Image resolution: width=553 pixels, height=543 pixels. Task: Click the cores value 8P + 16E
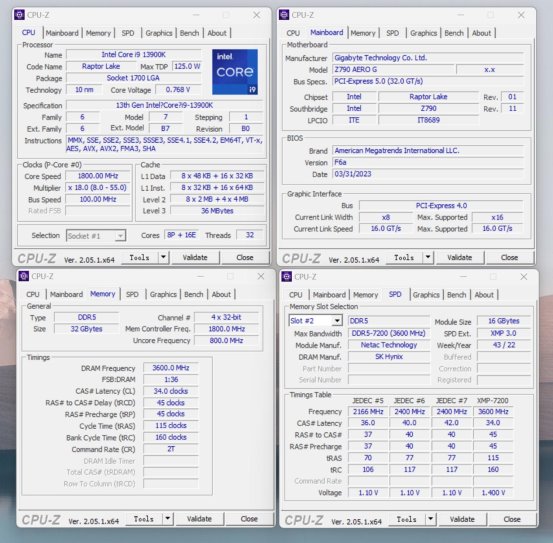point(181,235)
